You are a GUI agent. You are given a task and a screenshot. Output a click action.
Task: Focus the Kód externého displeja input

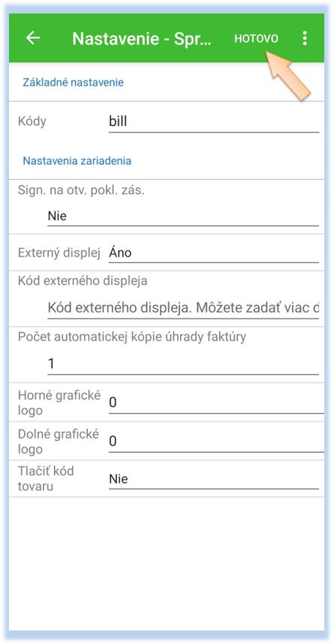point(183,308)
